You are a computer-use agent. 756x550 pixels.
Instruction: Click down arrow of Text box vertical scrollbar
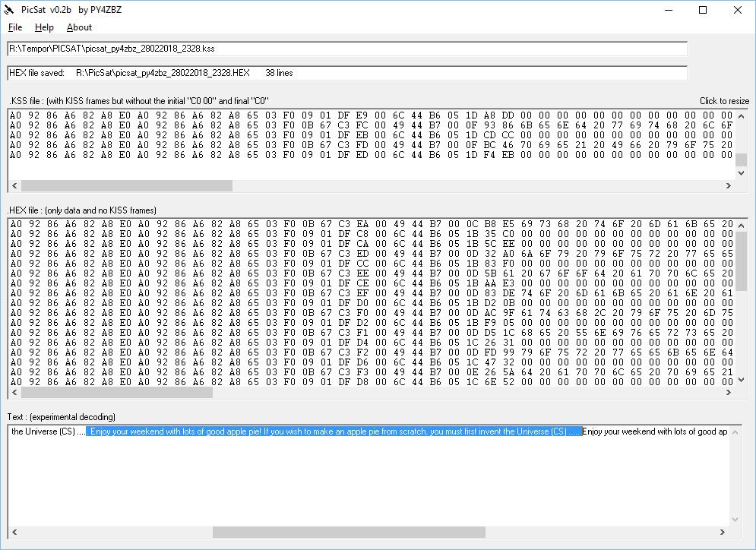tap(735, 520)
